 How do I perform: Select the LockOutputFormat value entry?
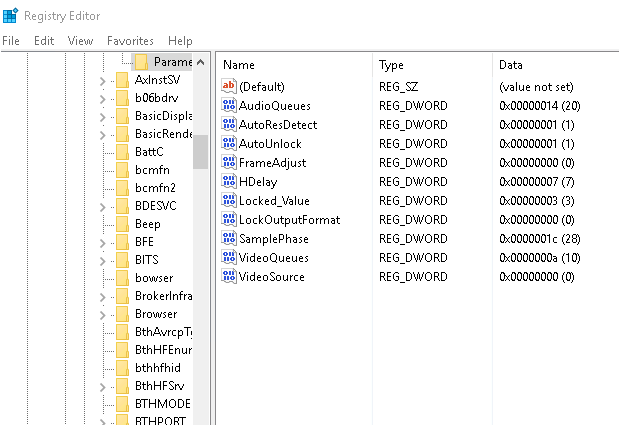[289, 220]
